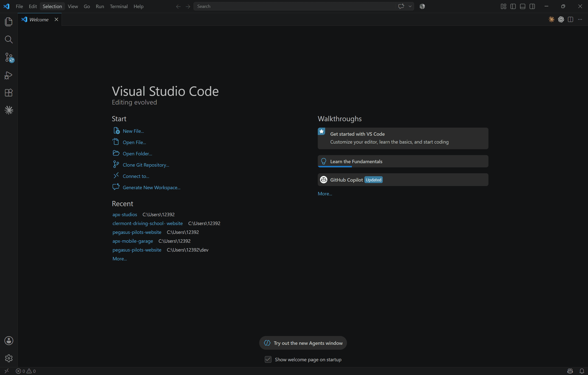588x375 pixels.
Task: Open recent clermont-driving-school- website
Action: (147, 223)
